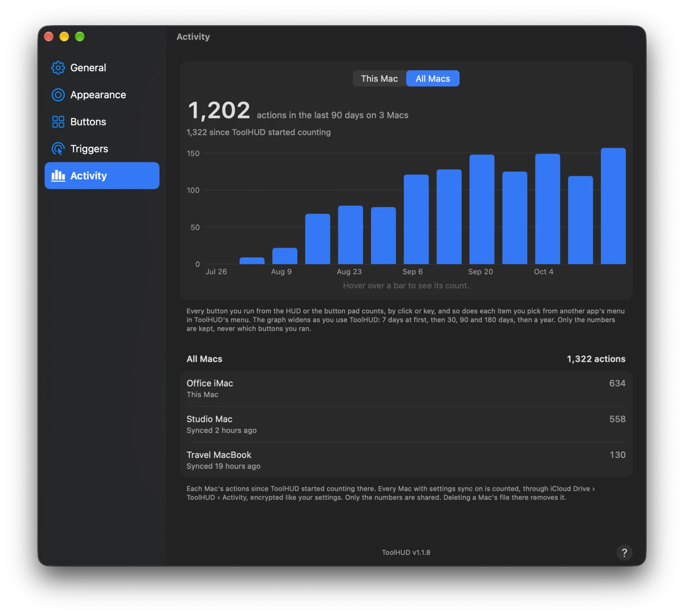Select Buttons in the sidebar
The image size is (684, 616).
(102, 122)
